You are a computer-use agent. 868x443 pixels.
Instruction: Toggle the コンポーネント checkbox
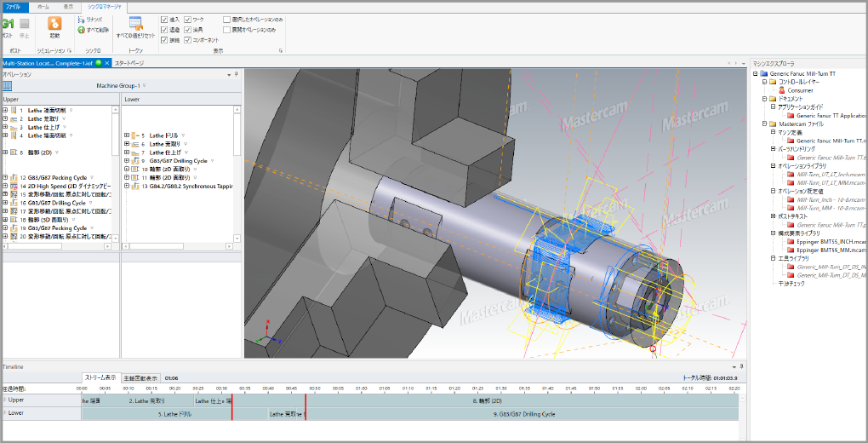(x=188, y=40)
